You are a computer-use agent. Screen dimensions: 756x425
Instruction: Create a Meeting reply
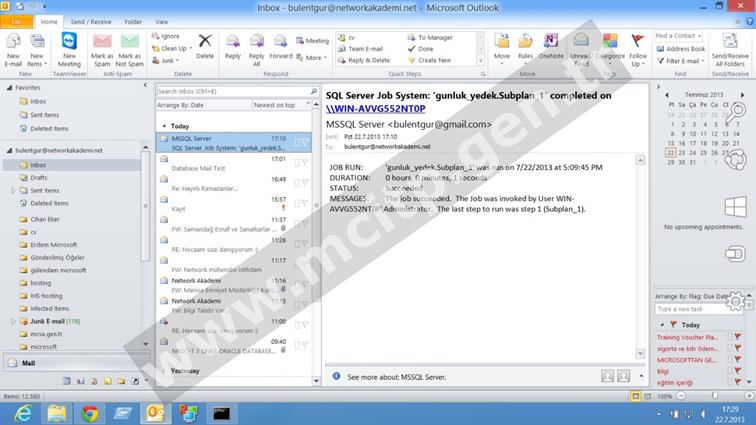pos(312,41)
